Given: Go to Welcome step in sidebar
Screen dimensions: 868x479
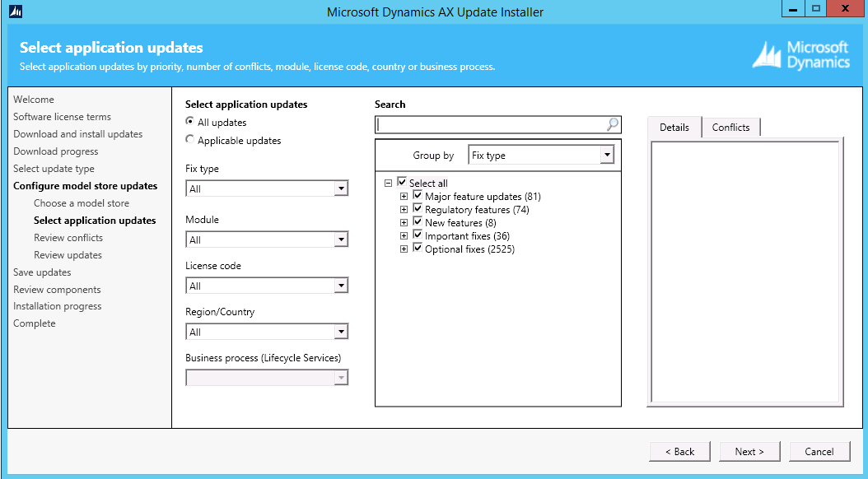Looking at the screenshot, I should coord(34,100).
